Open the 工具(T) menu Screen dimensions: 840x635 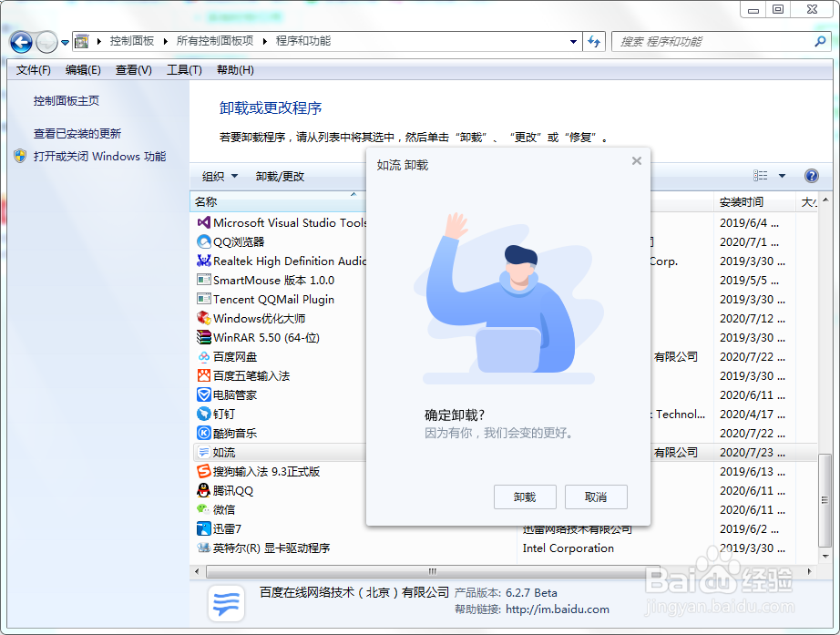click(x=184, y=70)
